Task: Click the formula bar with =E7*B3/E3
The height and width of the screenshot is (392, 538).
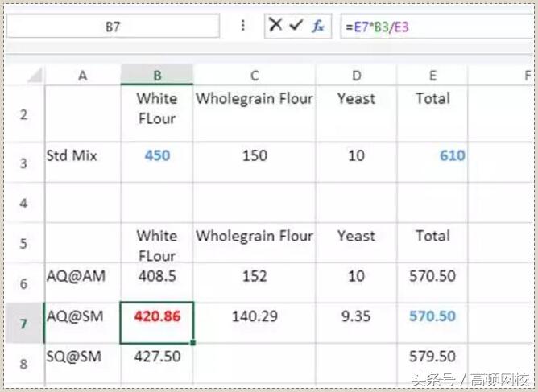Action: 437,27
